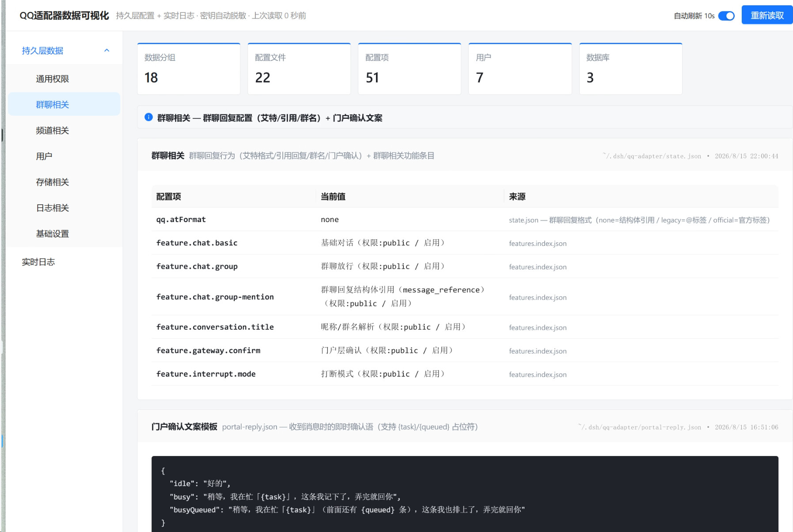The height and width of the screenshot is (532, 793).
Task: Click the ~/.dsh/qq-adapter/state.json path text
Action: [x=652, y=156]
